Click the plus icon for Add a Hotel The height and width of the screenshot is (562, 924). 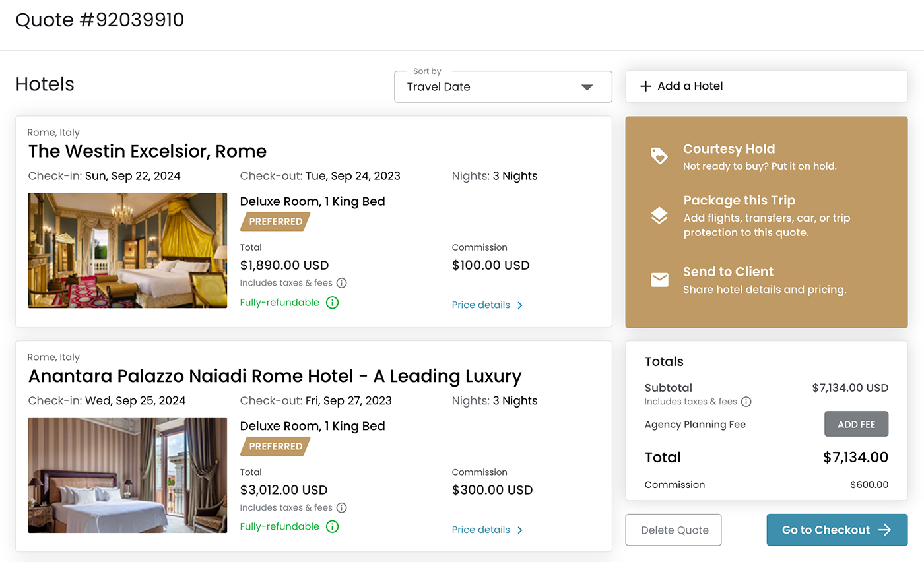pos(645,86)
